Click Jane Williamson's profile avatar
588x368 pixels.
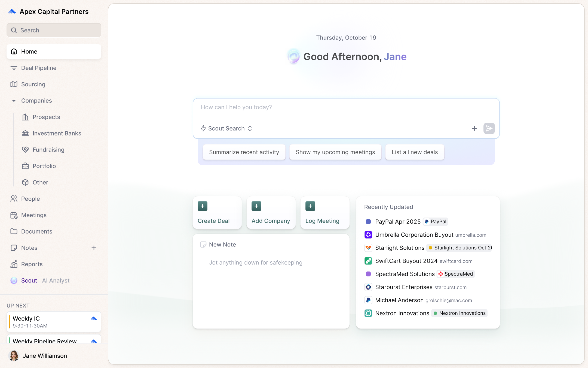pyautogui.click(x=14, y=355)
